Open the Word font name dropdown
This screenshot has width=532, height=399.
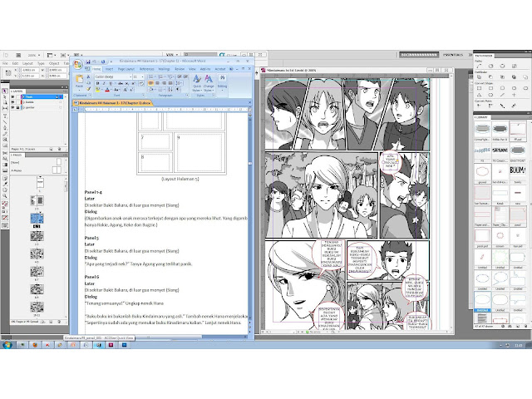coord(131,77)
